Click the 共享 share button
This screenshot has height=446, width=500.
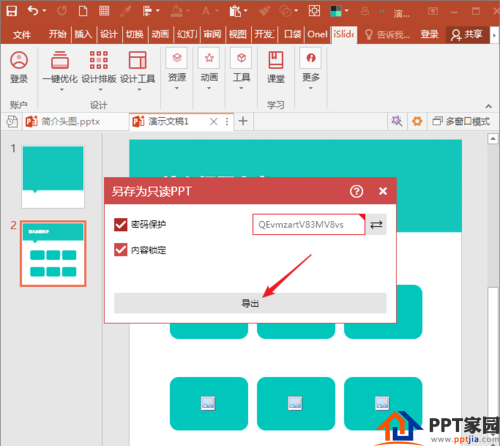pyautogui.click(x=467, y=34)
